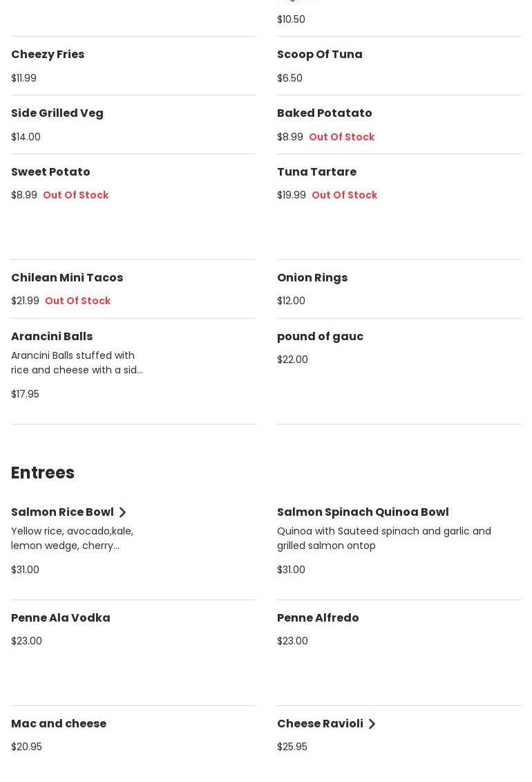532x782 pixels.
Task: Open the Tuna Tartare item
Action: [x=316, y=172]
